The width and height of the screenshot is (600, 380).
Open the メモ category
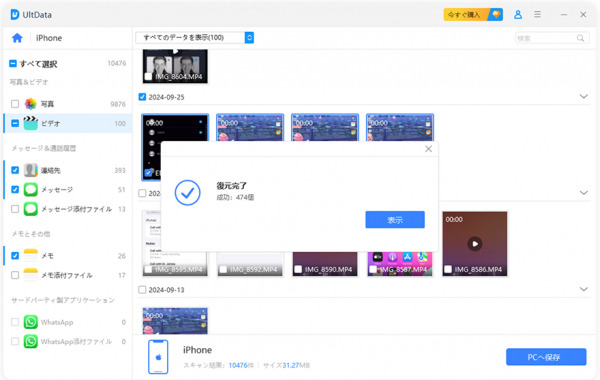click(x=68, y=256)
